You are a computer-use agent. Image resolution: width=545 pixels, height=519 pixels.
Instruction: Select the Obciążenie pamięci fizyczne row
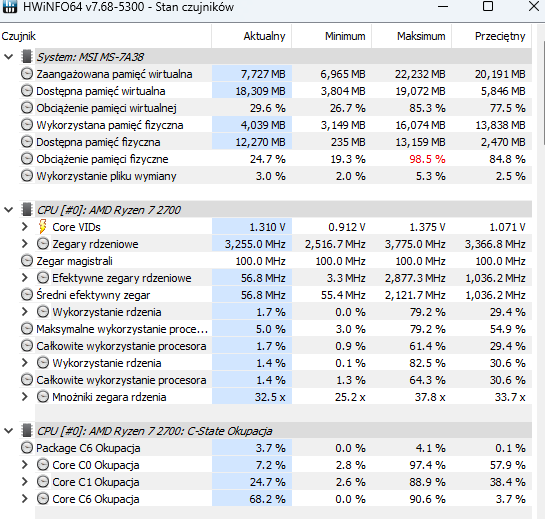click(276, 159)
